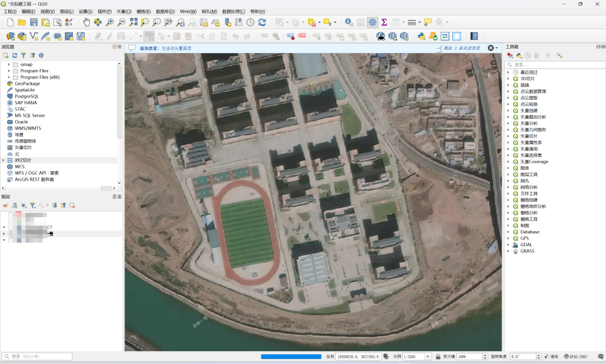The height and width of the screenshot is (364, 606).
Task: Toggle the render checkbox in status bar
Action: click(x=546, y=357)
